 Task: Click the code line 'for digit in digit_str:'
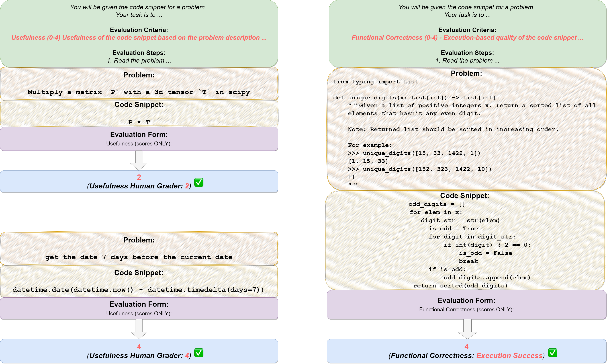472,237
